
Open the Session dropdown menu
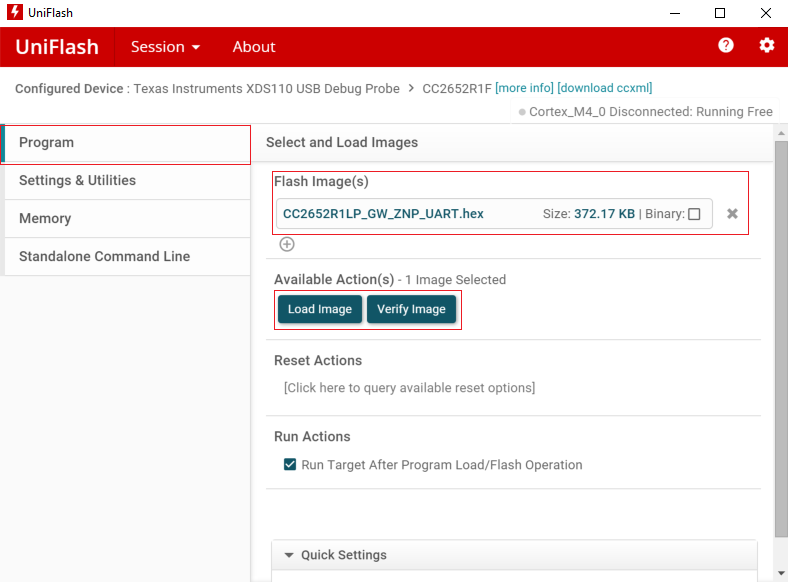[x=165, y=47]
